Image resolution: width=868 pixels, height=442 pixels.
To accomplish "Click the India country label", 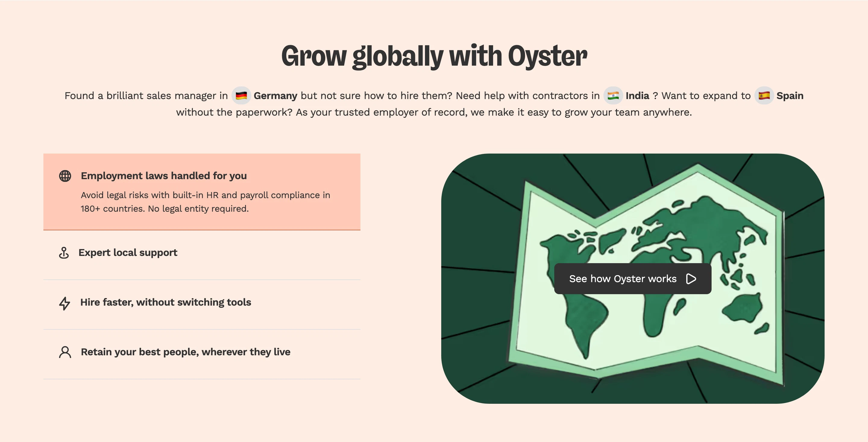I will pyautogui.click(x=637, y=96).
